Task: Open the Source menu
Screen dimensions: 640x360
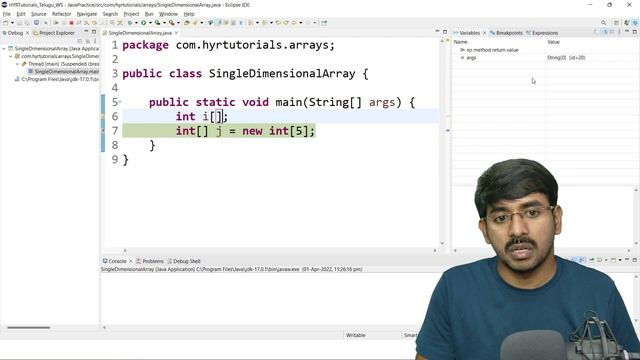Action: click(x=39, y=14)
